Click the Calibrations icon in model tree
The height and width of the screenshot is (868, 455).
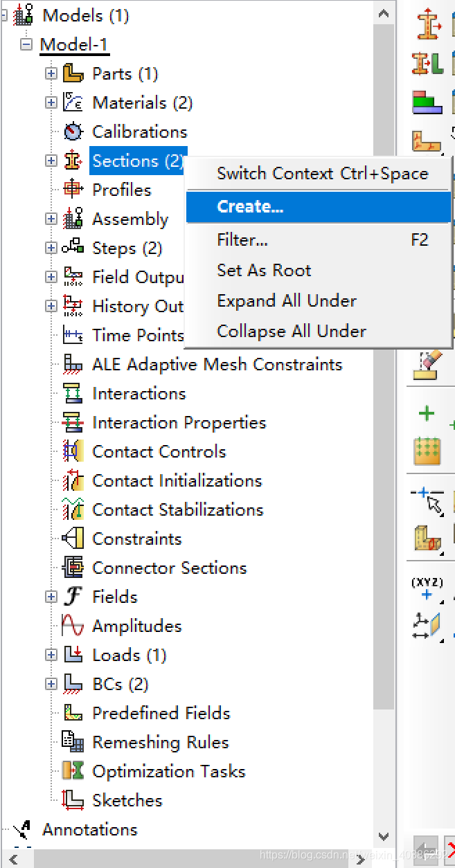pyautogui.click(x=73, y=132)
